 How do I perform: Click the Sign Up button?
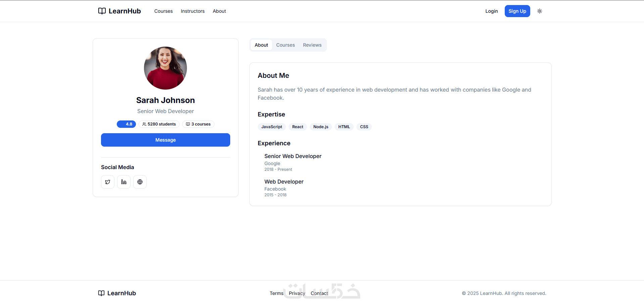pyautogui.click(x=517, y=11)
